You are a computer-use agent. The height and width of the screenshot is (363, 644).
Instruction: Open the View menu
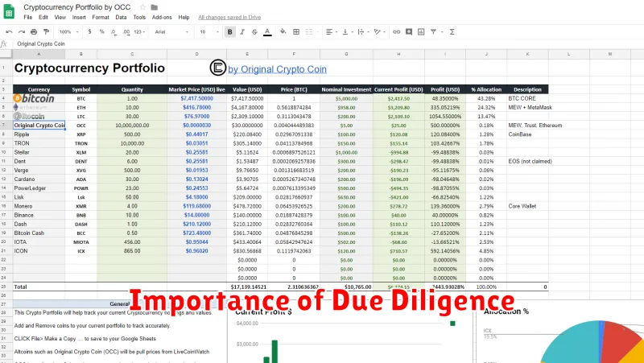coord(60,17)
